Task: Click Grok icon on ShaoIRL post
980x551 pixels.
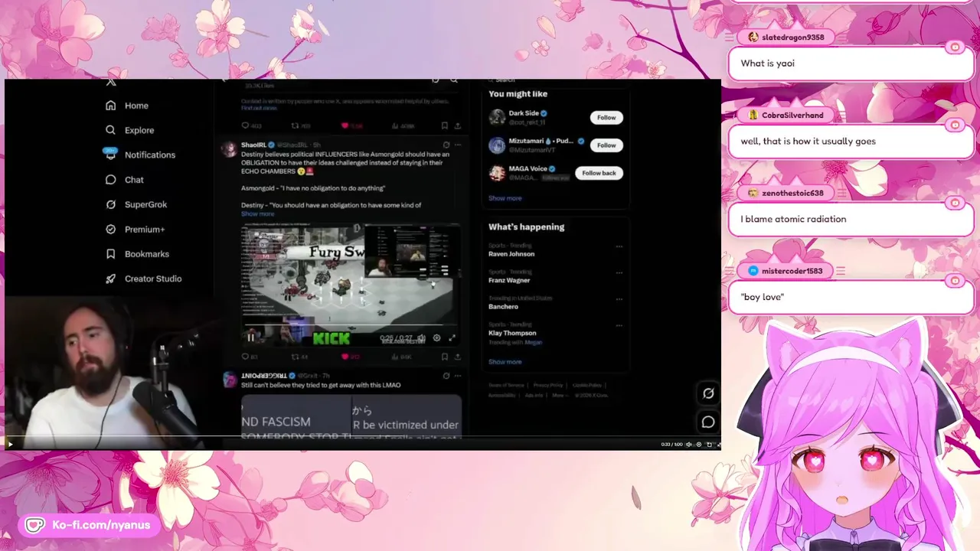Action: click(446, 145)
